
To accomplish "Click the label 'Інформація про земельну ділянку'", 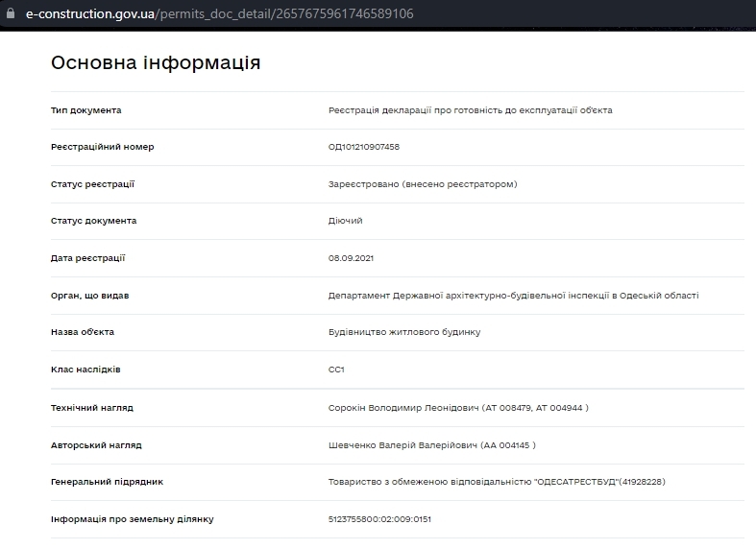I will 133,519.
